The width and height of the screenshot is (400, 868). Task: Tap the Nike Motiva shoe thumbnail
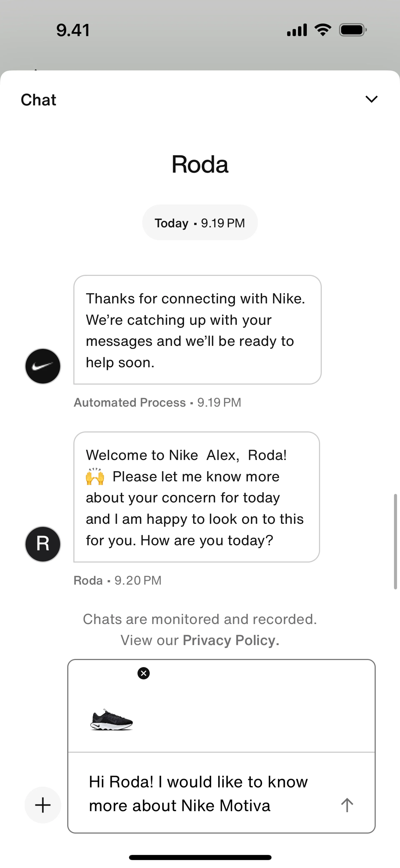click(111, 719)
